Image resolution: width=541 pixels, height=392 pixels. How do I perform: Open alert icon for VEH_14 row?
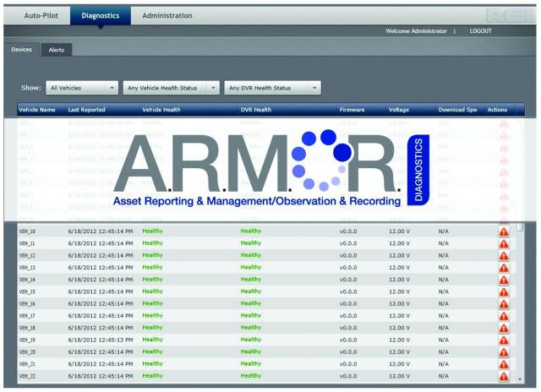click(504, 280)
